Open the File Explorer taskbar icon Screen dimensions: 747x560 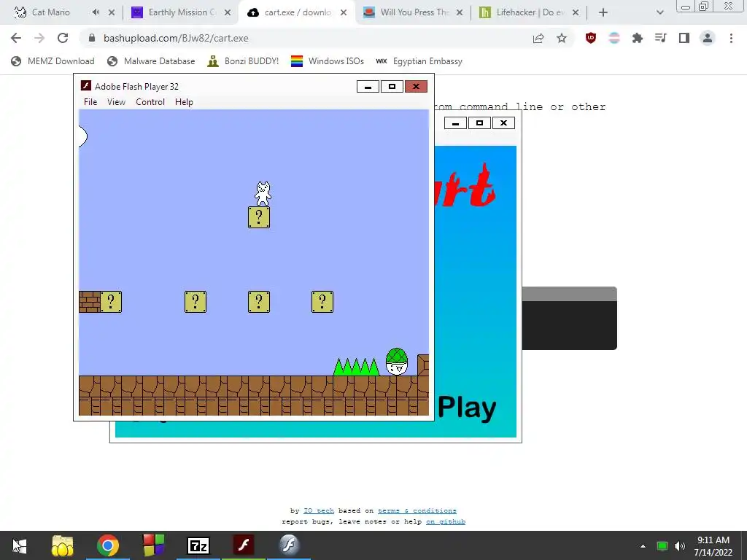[x=63, y=545]
